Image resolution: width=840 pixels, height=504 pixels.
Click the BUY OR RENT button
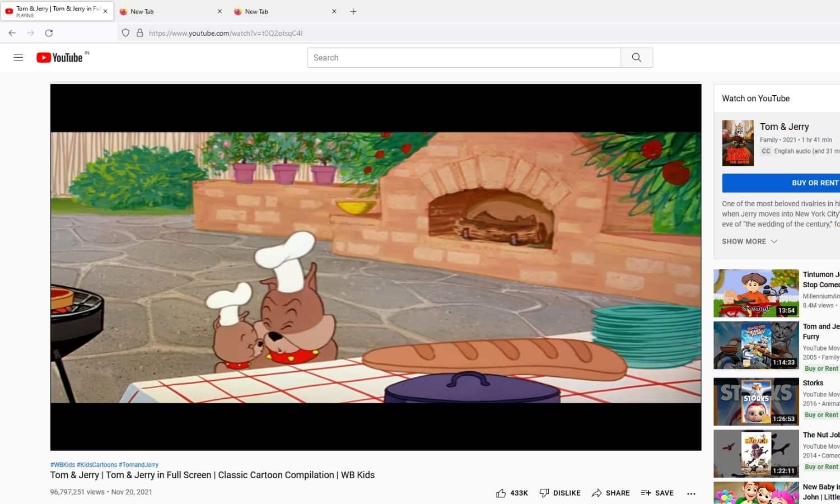click(x=781, y=183)
